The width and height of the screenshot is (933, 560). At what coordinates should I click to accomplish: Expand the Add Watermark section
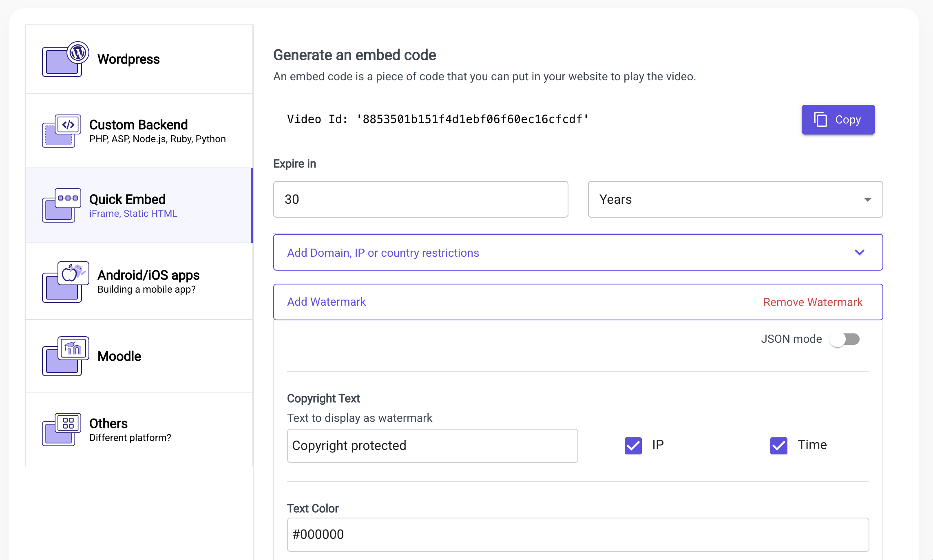click(x=326, y=302)
